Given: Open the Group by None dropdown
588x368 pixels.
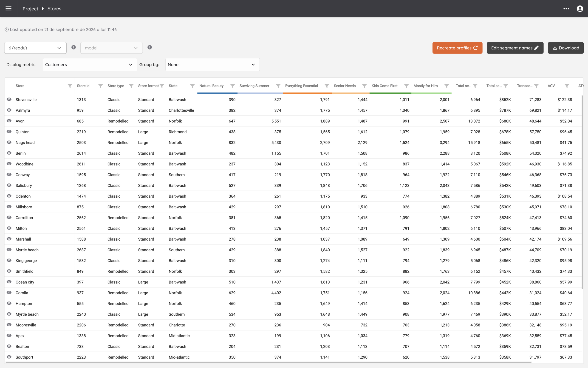Looking at the screenshot, I should [x=213, y=64].
